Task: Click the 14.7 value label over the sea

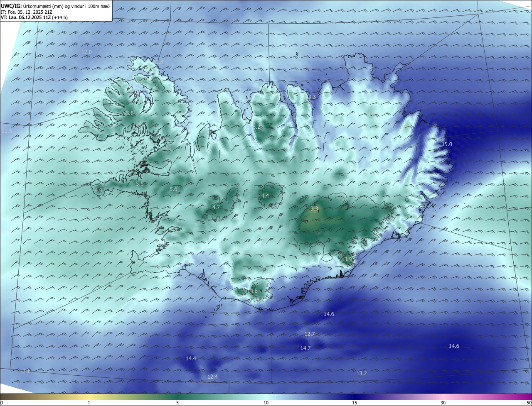Action: click(305, 348)
